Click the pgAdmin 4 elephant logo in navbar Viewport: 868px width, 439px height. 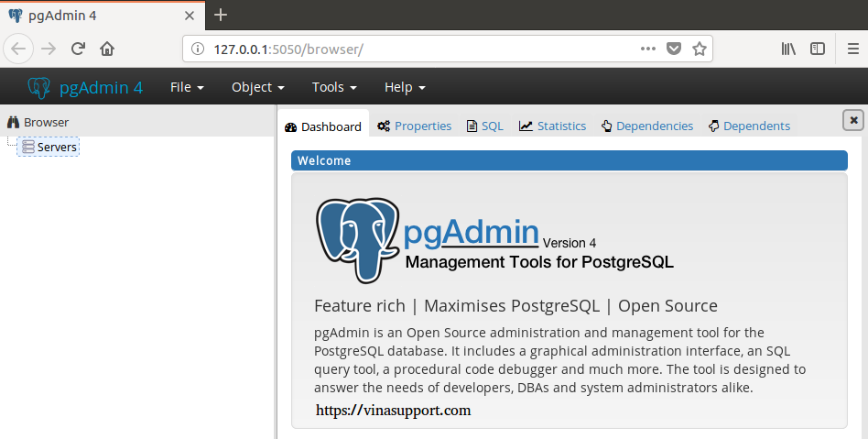pyautogui.click(x=39, y=88)
